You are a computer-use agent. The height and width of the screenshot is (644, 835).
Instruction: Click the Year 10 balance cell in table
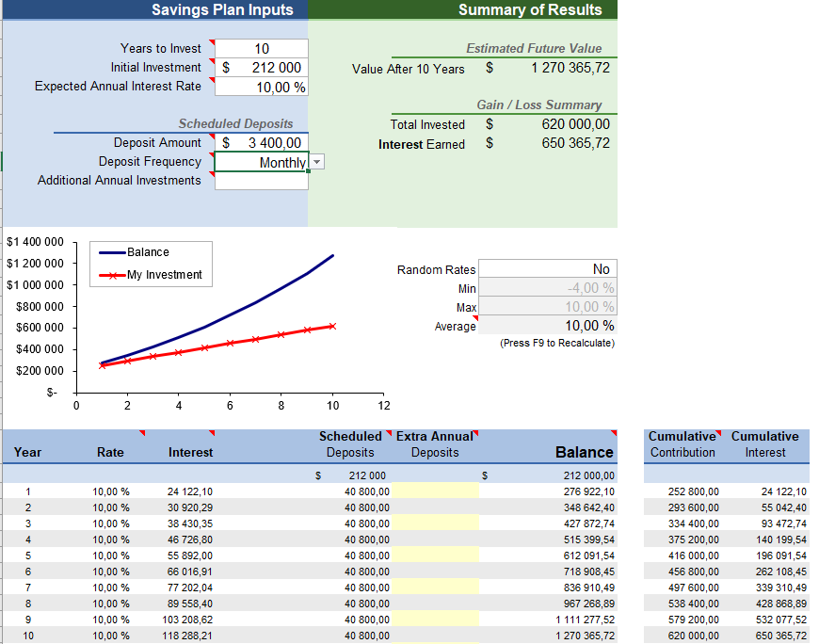pyautogui.click(x=584, y=636)
